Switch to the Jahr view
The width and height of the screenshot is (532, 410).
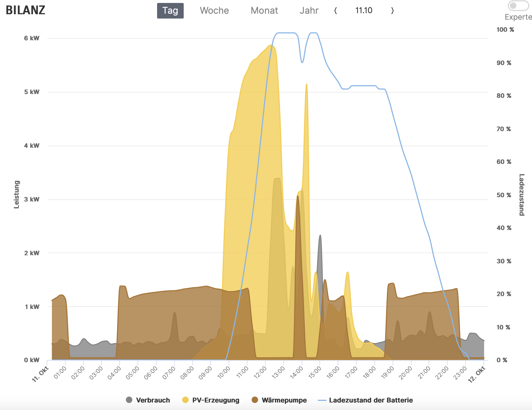309,11
